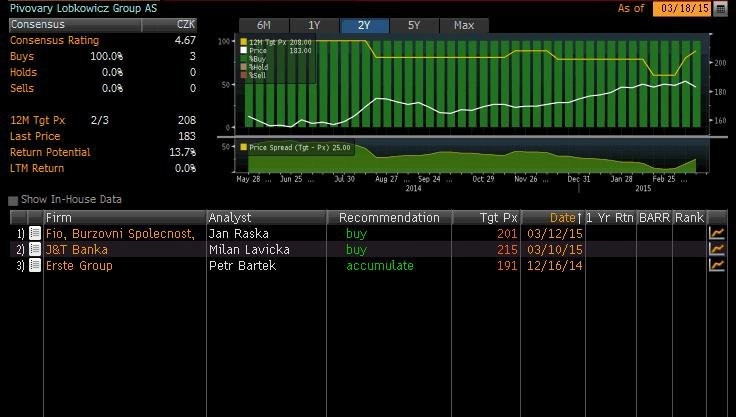This screenshot has width=736, height=417.
Task: Open chart icon for J&T Banka row
Action: [x=717, y=249]
